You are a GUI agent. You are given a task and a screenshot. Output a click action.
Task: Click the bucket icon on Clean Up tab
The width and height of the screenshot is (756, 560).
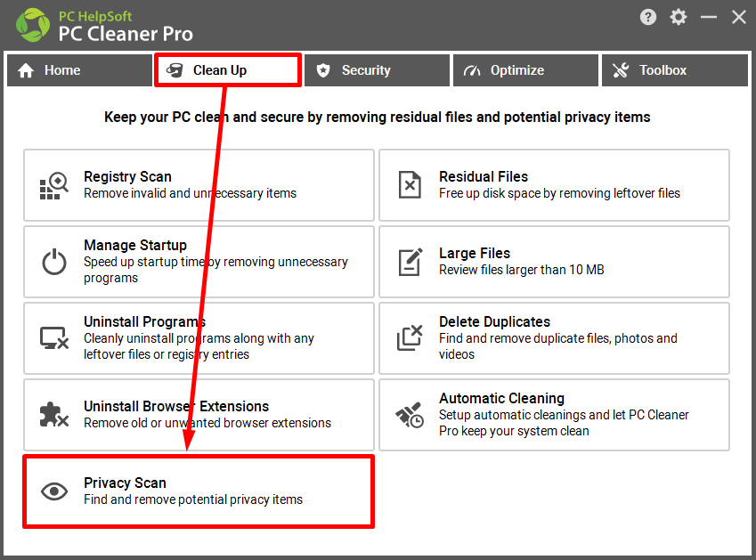pyautogui.click(x=175, y=70)
